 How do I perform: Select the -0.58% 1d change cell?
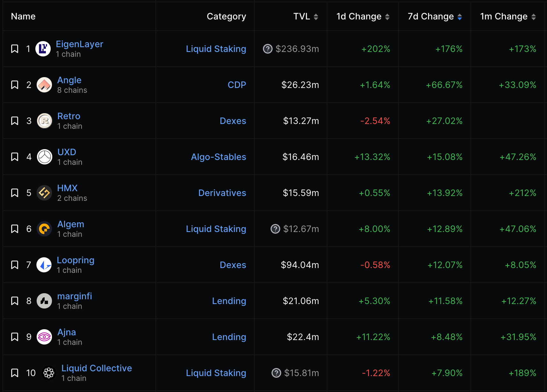[375, 265]
